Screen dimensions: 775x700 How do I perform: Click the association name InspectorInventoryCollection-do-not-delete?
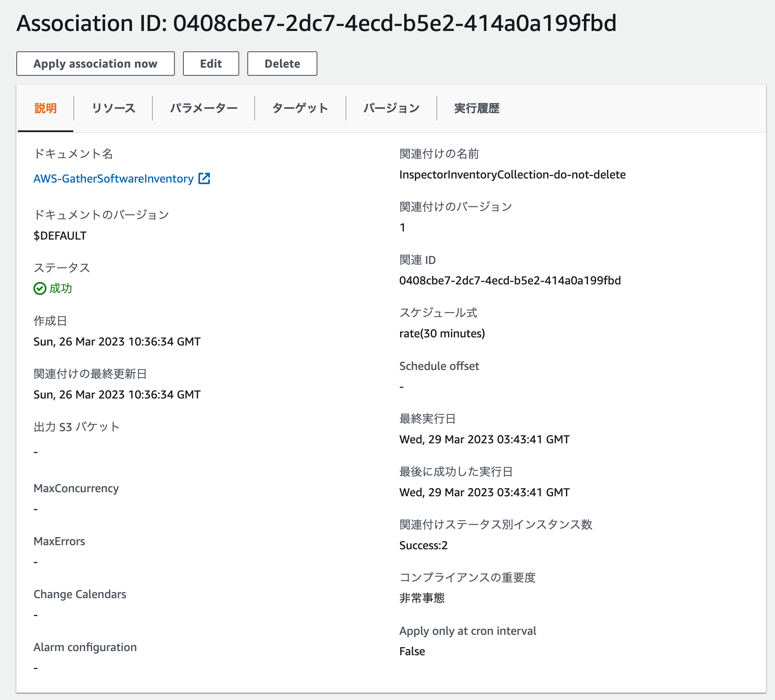[513, 174]
